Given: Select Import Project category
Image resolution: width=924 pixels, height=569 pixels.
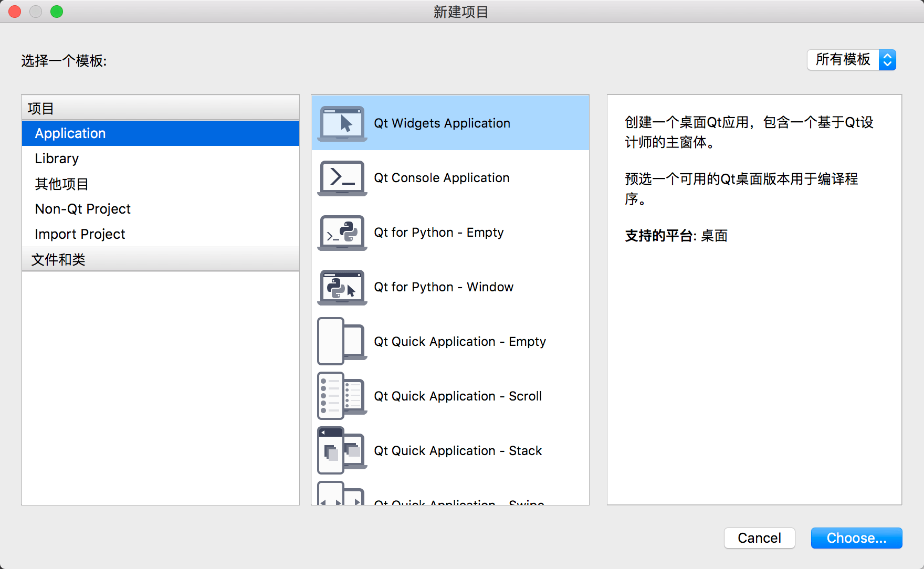Looking at the screenshot, I should pos(161,234).
